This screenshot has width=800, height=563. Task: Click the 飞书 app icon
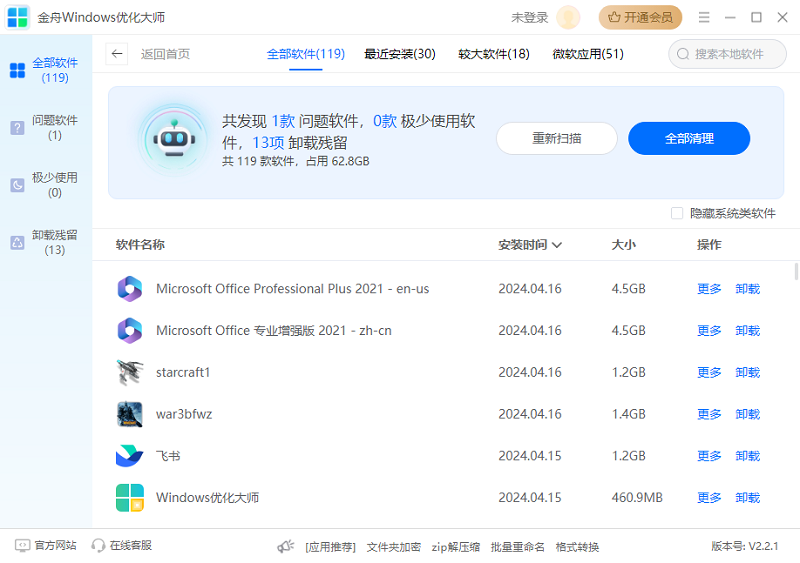130,456
